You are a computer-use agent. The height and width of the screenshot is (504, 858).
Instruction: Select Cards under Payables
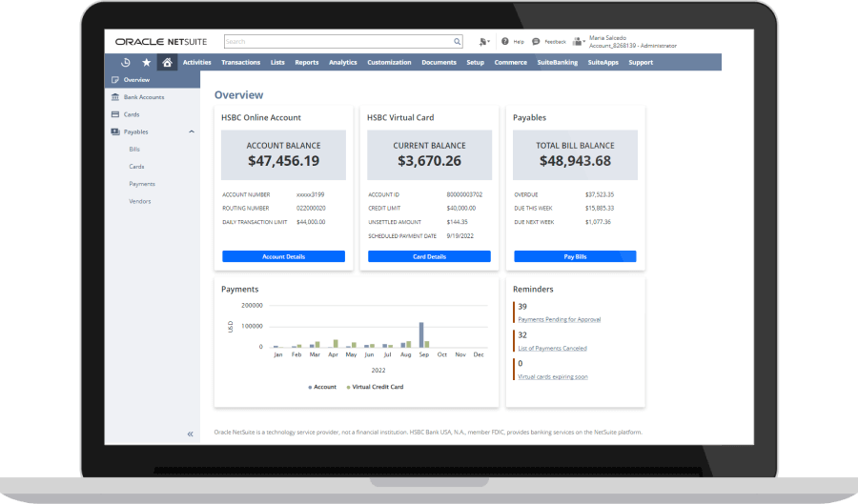point(136,167)
